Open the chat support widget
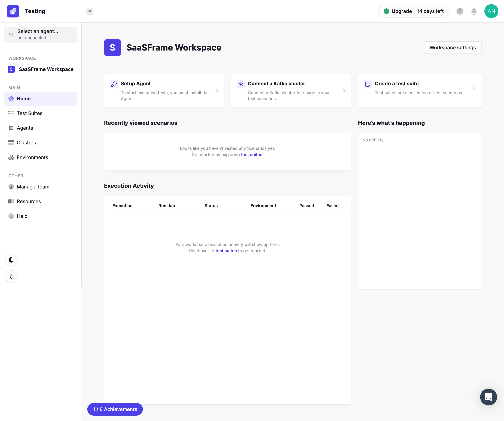Viewport: 504px width, 421px height. [x=488, y=397]
